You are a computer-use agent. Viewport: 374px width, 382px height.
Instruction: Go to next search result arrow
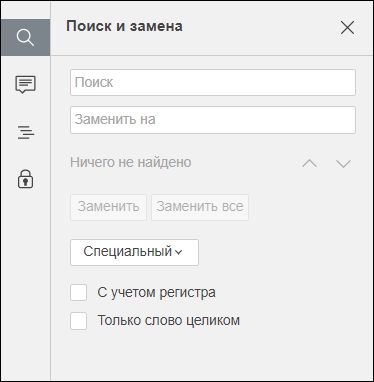pos(343,163)
